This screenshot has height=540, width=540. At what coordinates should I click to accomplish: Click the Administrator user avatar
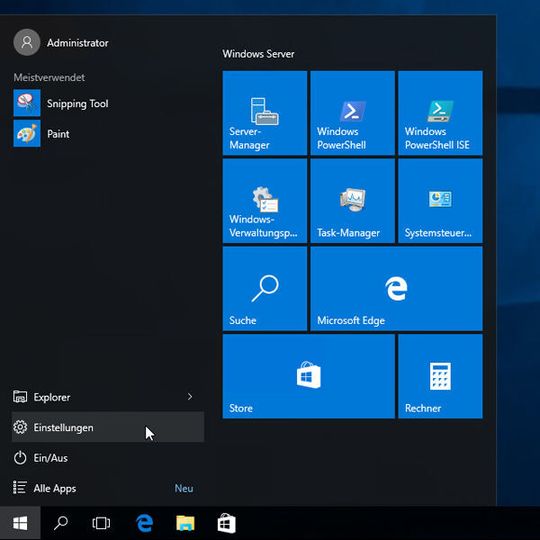27,42
